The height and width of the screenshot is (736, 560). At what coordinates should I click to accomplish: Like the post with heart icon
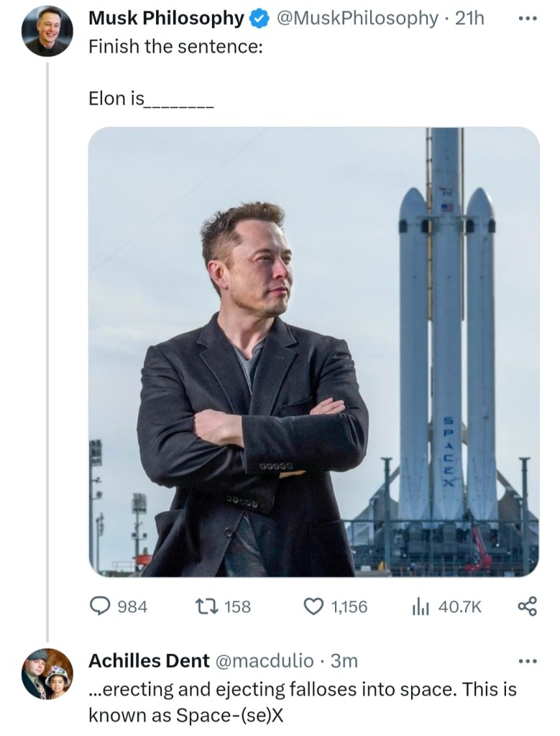pos(313,606)
